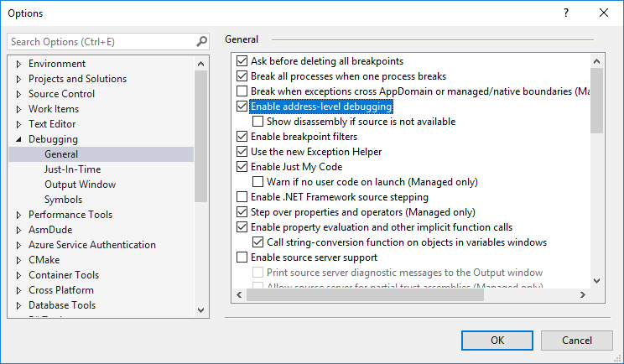Image resolution: width=624 pixels, height=364 pixels.
Task: Click the help question mark button
Action: pos(565,13)
